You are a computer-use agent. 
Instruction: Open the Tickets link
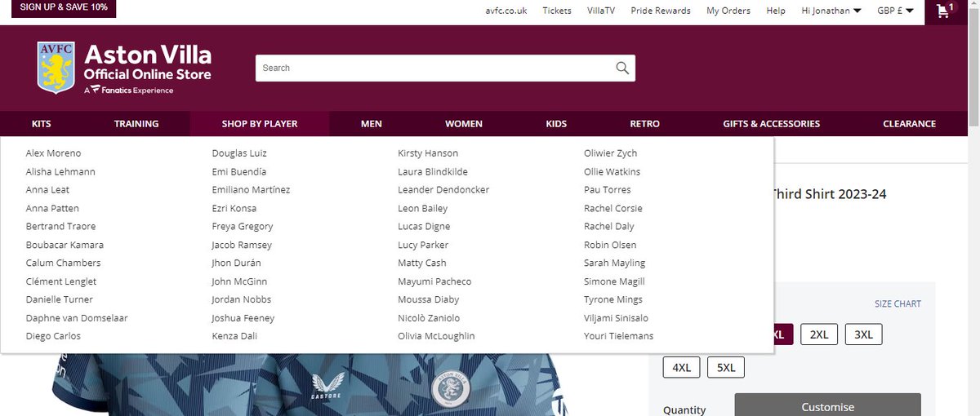click(557, 11)
